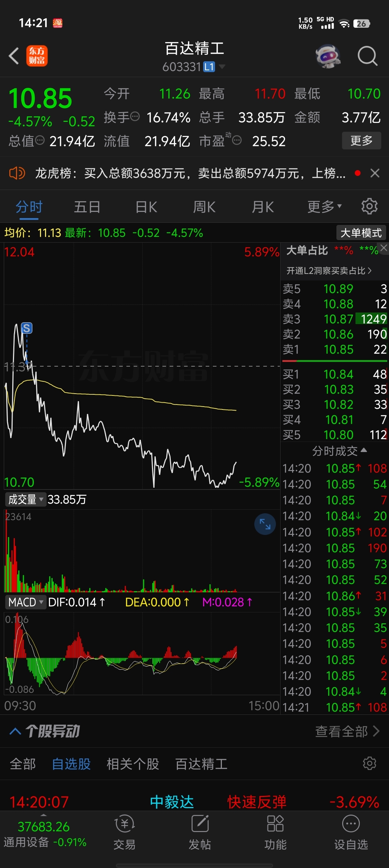The height and width of the screenshot is (868, 389).
Task: Tap the battery indicator in status bar
Action: pyautogui.click(x=362, y=24)
